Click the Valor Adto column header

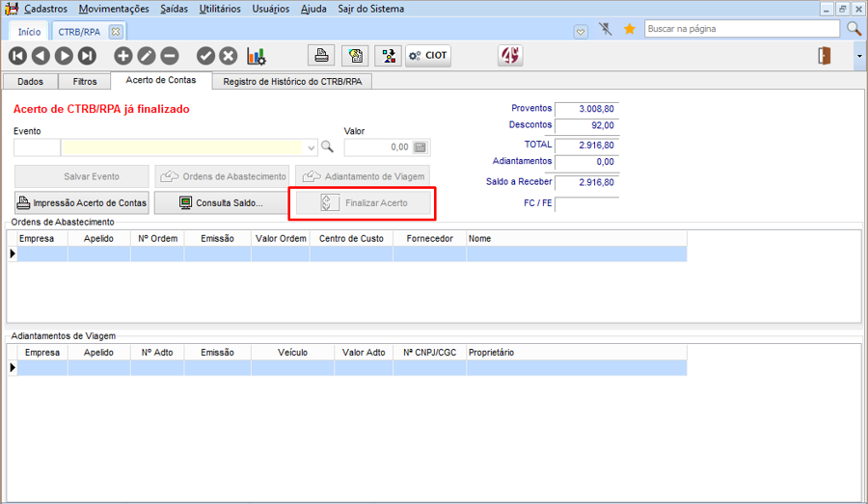tap(364, 353)
